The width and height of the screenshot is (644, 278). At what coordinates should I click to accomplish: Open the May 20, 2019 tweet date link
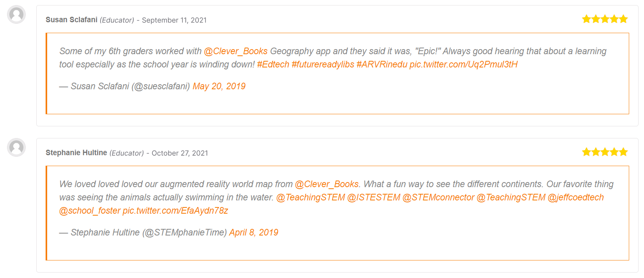219,86
